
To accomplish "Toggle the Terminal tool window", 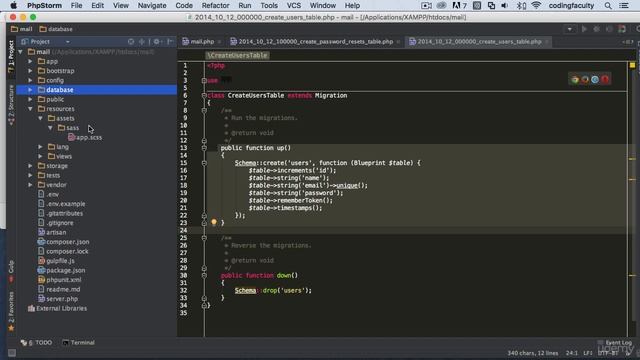I will coord(78,343).
